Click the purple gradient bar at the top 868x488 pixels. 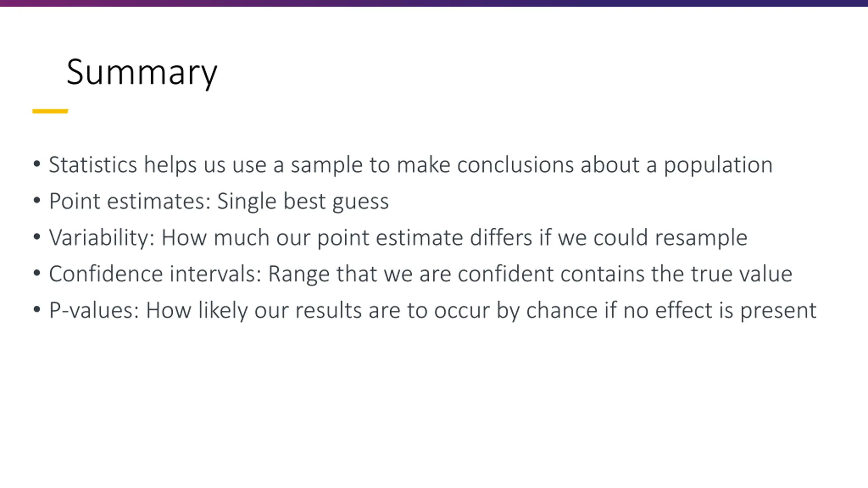click(434, 3)
